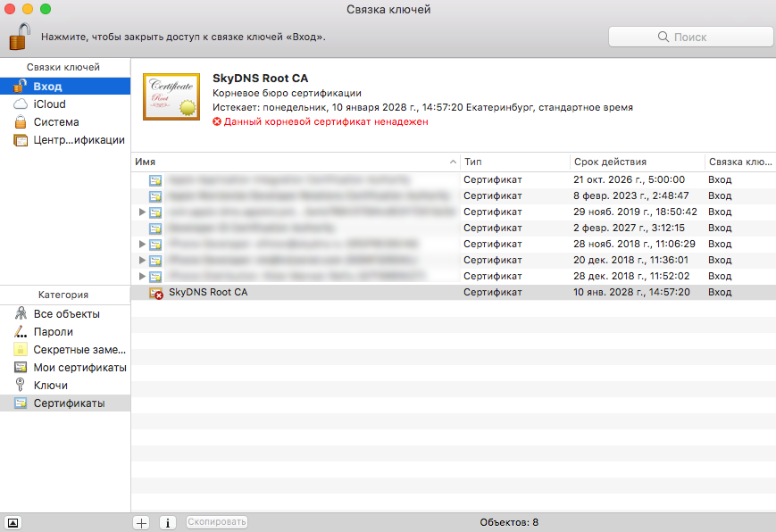Click the Корневое бюро сертификации subtitle
Image resolution: width=776 pixels, height=532 pixels.
click(x=287, y=93)
